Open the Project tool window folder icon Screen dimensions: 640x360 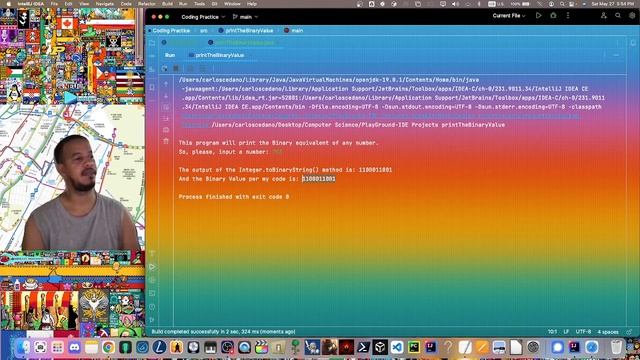tap(152, 43)
